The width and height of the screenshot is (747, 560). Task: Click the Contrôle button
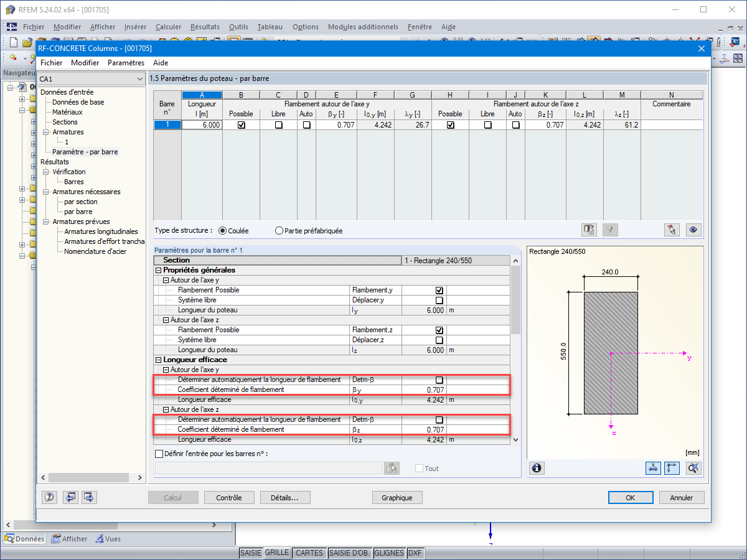229,498
